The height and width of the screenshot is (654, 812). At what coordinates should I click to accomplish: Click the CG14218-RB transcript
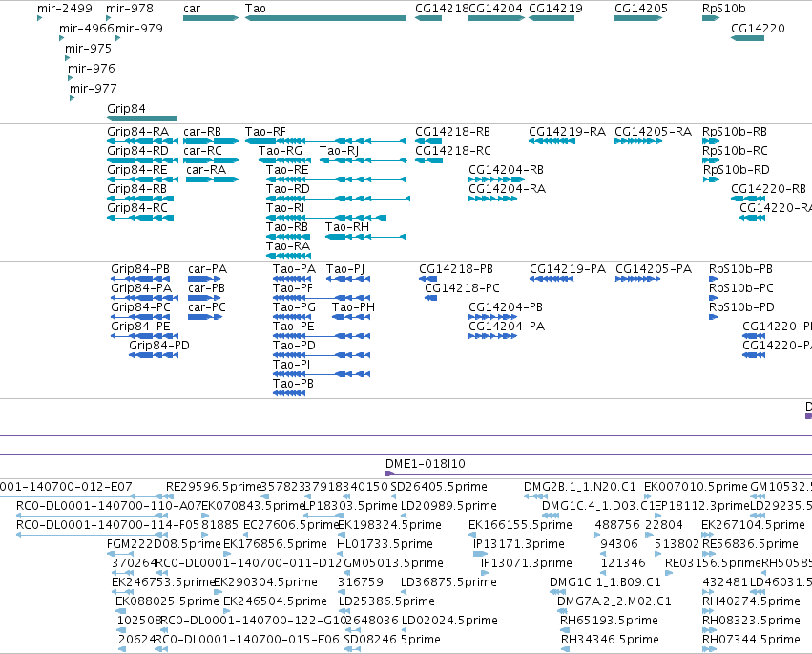(x=428, y=141)
